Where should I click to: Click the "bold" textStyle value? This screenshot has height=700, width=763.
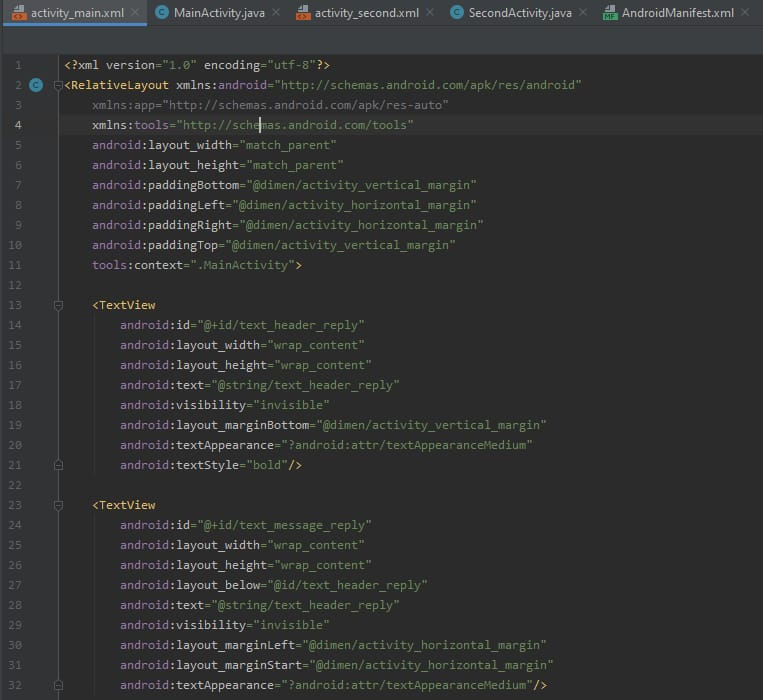click(x=267, y=465)
